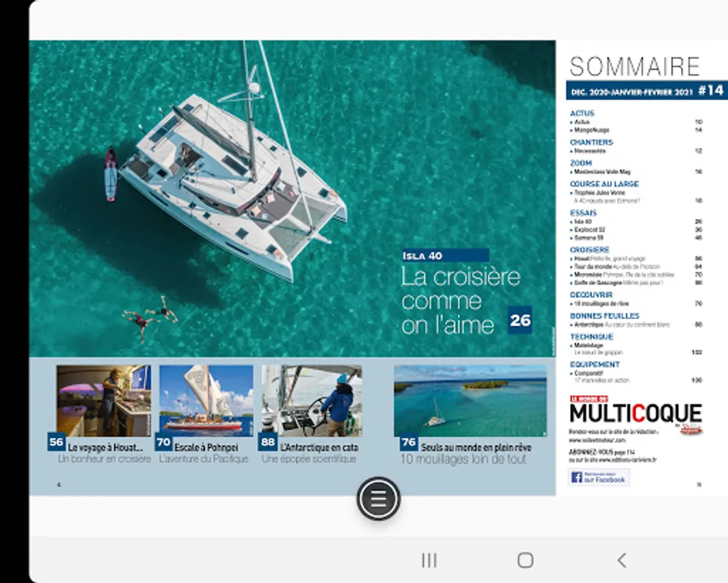
Task: Open the Le voyage à Houat thumbnail
Action: pyautogui.click(x=104, y=400)
